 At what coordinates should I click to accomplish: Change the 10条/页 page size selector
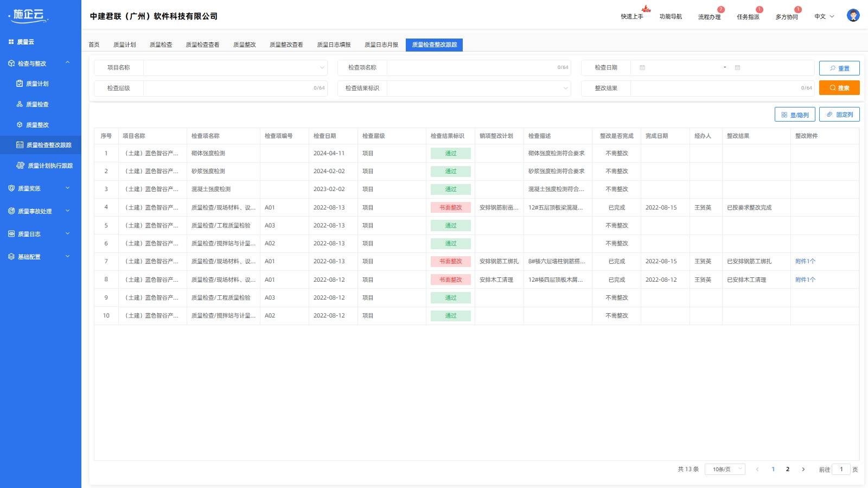[725, 469]
